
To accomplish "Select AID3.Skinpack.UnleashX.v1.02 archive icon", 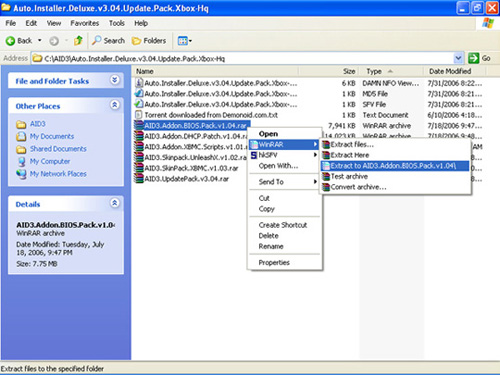I will tap(139, 158).
